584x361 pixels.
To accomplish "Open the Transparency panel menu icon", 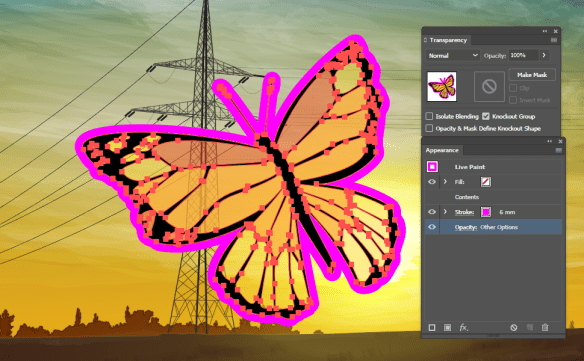I will click(x=554, y=40).
